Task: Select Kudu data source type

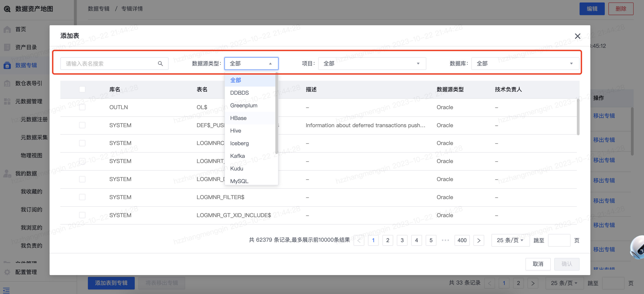Action: 250,169
